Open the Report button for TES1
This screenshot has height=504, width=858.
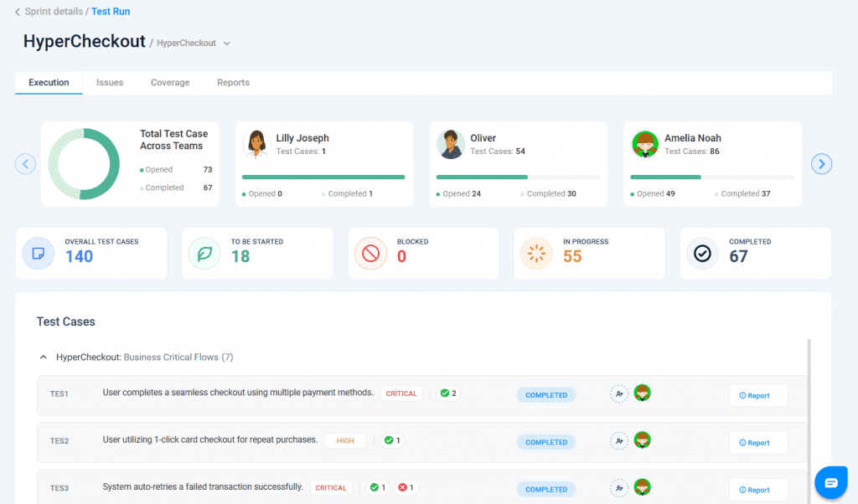click(757, 395)
